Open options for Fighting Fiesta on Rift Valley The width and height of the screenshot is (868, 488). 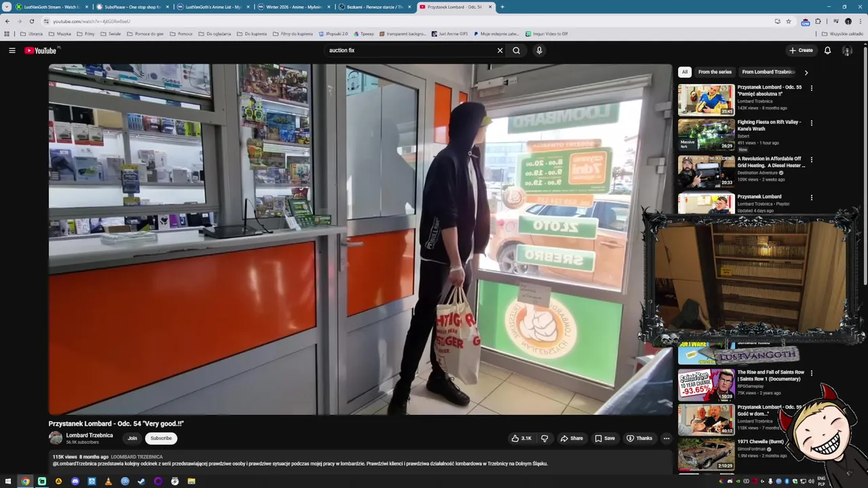click(x=811, y=123)
